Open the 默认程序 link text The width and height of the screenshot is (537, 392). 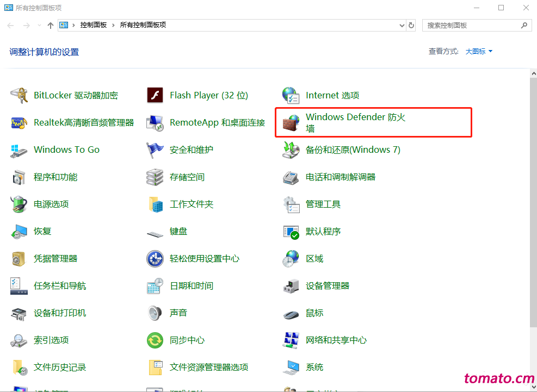[x=323, y=232]
